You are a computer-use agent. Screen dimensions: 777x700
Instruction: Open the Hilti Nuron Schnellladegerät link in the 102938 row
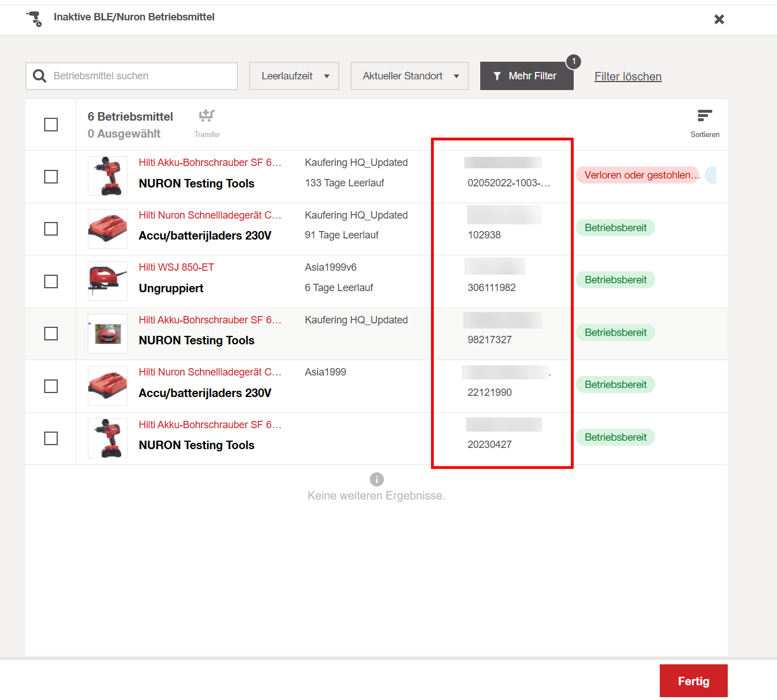click(x=210, y=215)
